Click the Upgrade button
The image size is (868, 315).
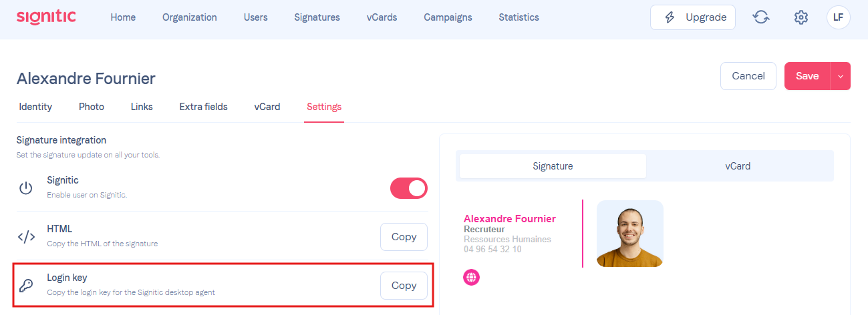tap(693, 17)
